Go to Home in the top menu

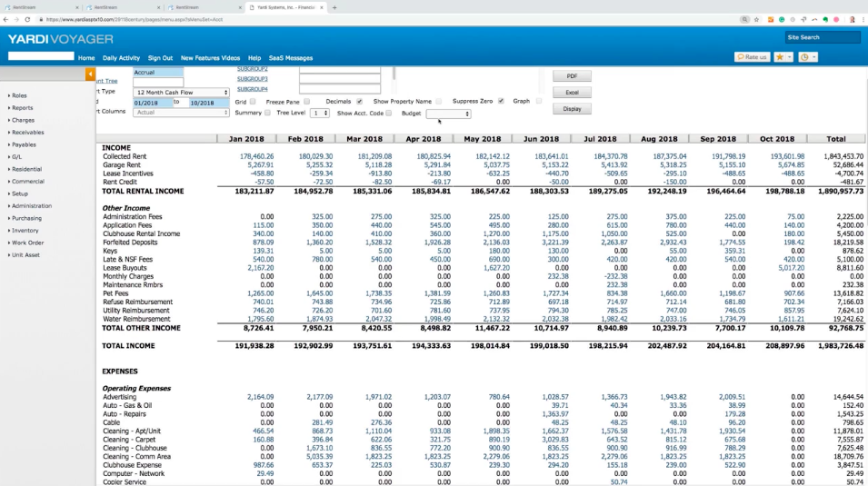click(86, 57)
